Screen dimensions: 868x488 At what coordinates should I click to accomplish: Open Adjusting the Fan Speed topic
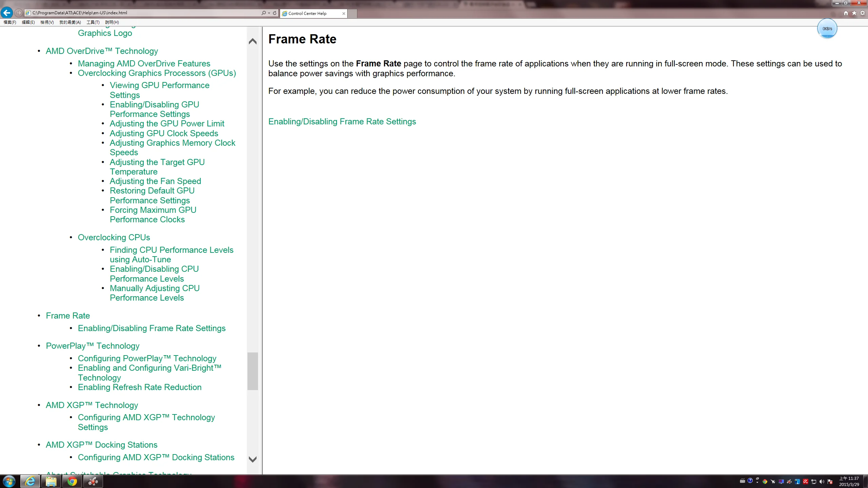tap(155, 181)
